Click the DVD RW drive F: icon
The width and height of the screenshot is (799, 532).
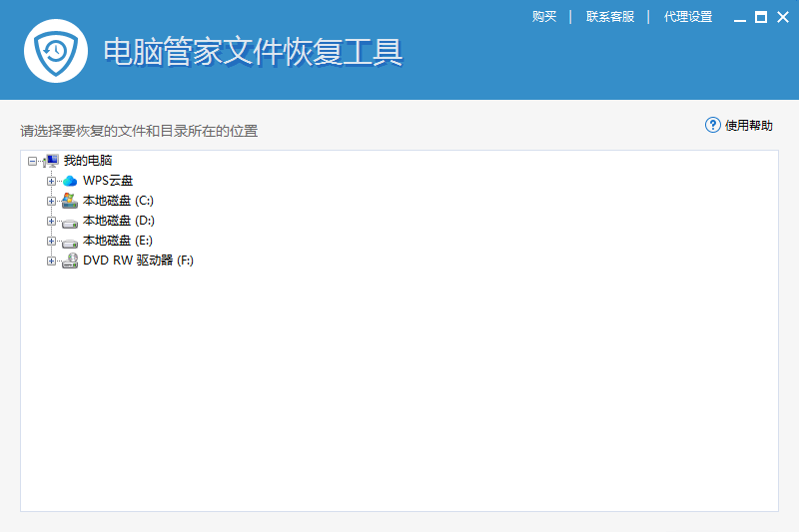(x=70, y=261)
